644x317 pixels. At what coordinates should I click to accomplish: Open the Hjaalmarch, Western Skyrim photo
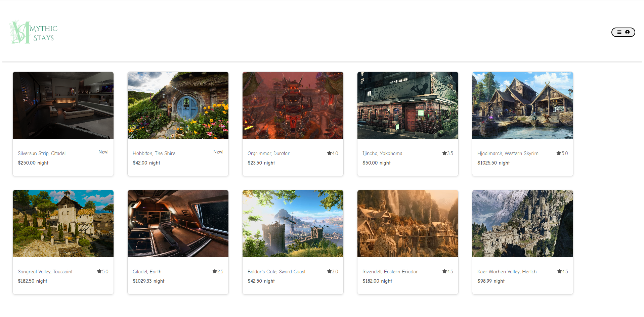(523, 105)
